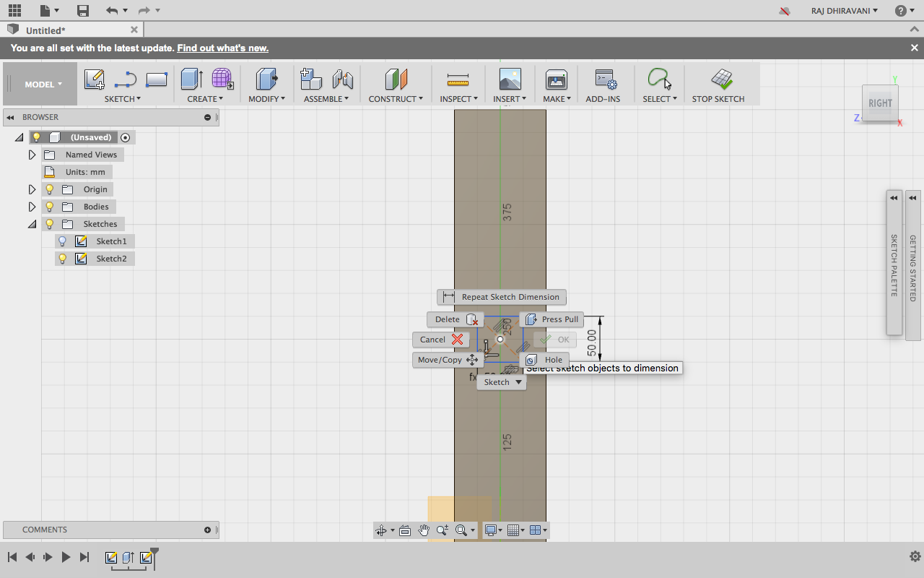Screen dimensions: 924x578
Task: Select the Rectangle sketch tool
Action: (x=157, y=79)
